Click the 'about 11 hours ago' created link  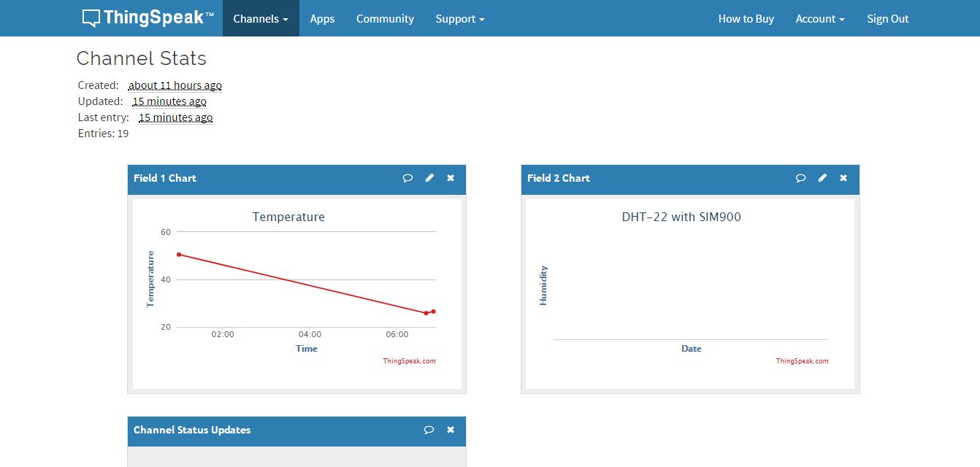pyautogui.click(x=175, y=85)
